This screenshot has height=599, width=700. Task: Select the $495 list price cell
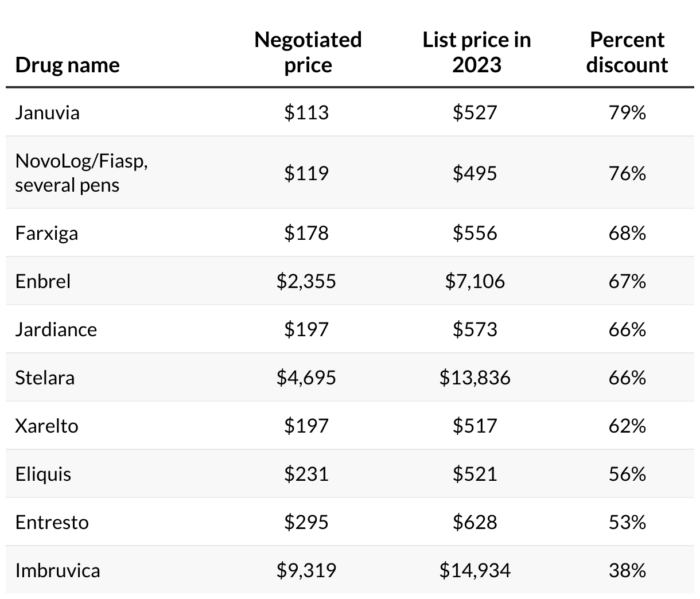[475, 173]
